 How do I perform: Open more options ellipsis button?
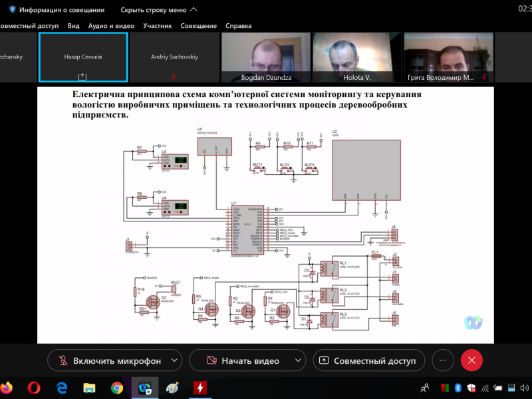(x=442, y=360)
